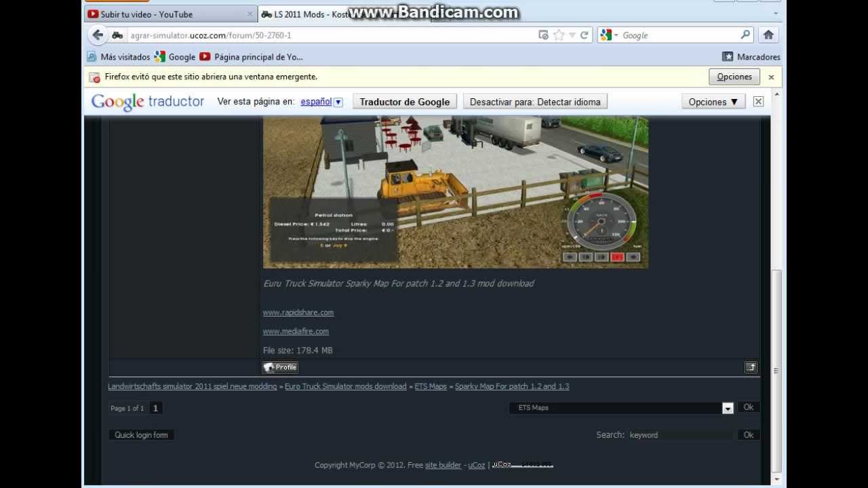
Task: Click the Google traductor logo
Action: pos(148,102)
